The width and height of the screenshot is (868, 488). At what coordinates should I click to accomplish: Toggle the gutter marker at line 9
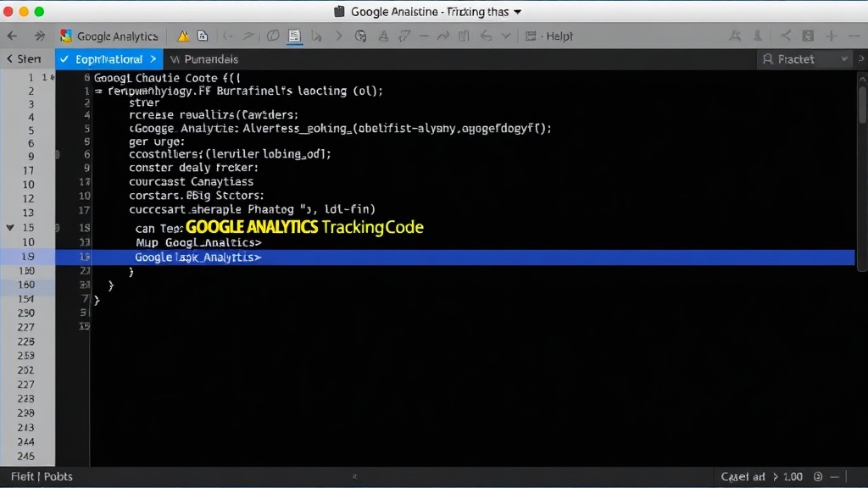pyautogui.click(x=58, y=155)
